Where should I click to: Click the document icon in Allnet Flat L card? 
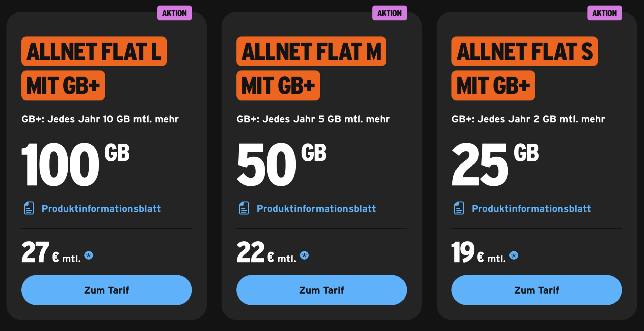pyautogui.click(x=29, y=208)
